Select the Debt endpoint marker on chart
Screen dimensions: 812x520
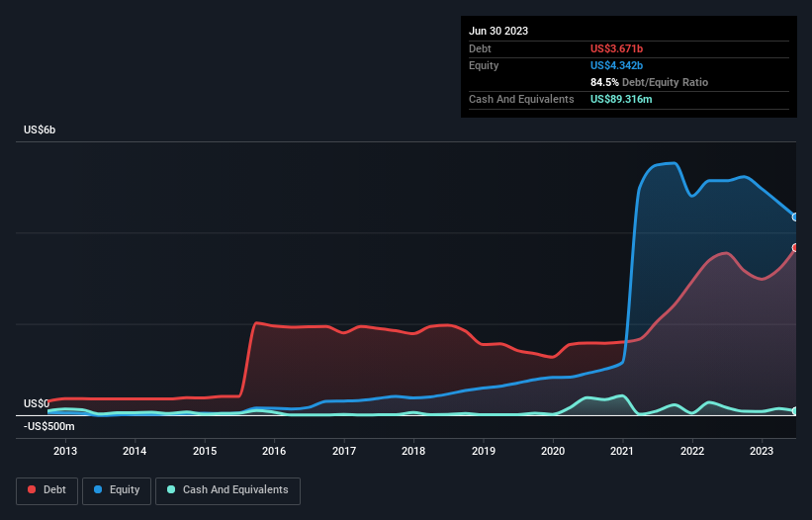[795, 248]
